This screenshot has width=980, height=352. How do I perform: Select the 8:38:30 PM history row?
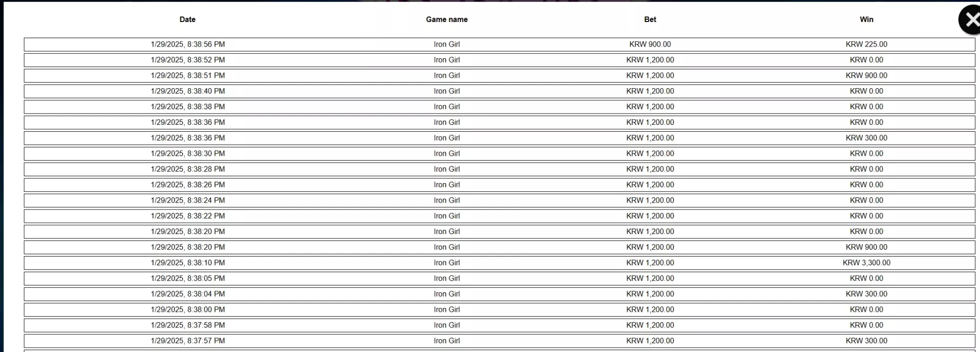(x=500, y=154)
